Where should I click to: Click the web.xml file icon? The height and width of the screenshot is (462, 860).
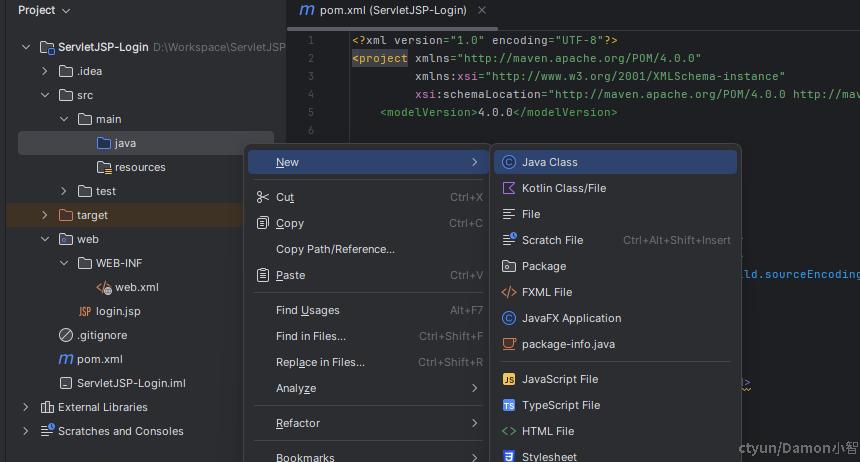tap(104, 287)
